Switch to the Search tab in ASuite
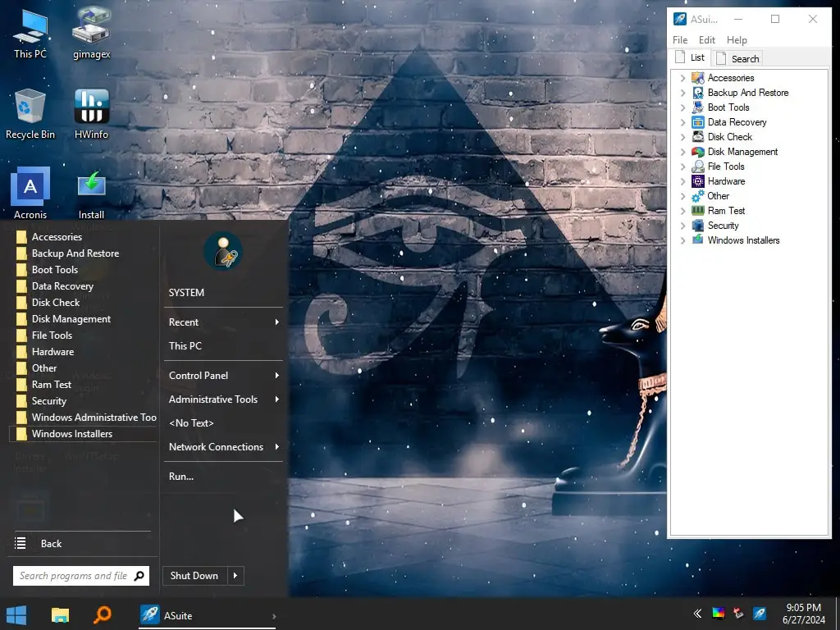This screenshot has height=630, width=840. (x=737, y=58)
